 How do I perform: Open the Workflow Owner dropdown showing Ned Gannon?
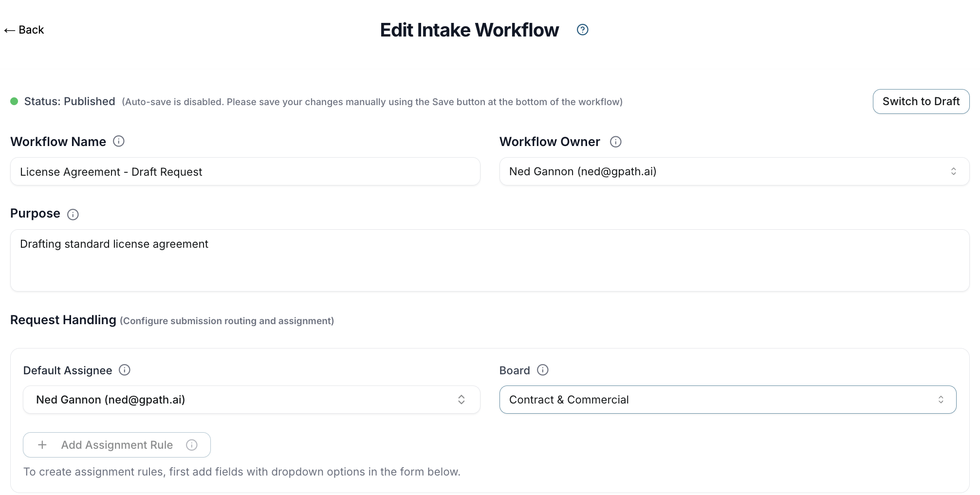point(725,171)
